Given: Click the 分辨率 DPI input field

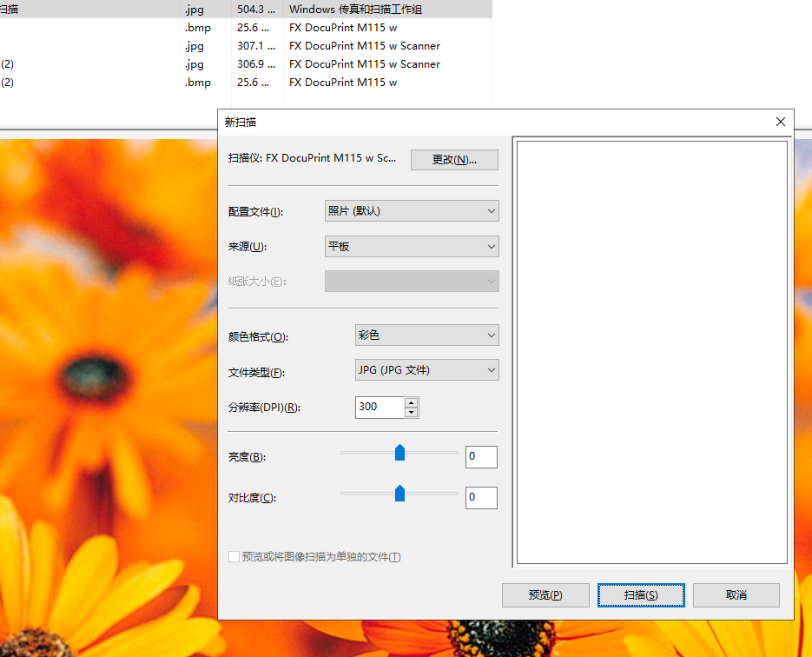Looking at the screenshot, I should point(380,408).
